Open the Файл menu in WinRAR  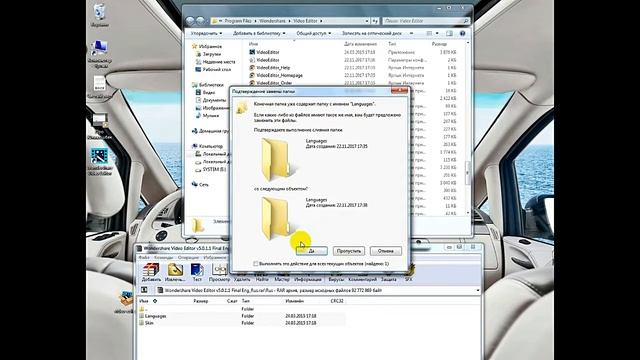(x=144, y=258)
